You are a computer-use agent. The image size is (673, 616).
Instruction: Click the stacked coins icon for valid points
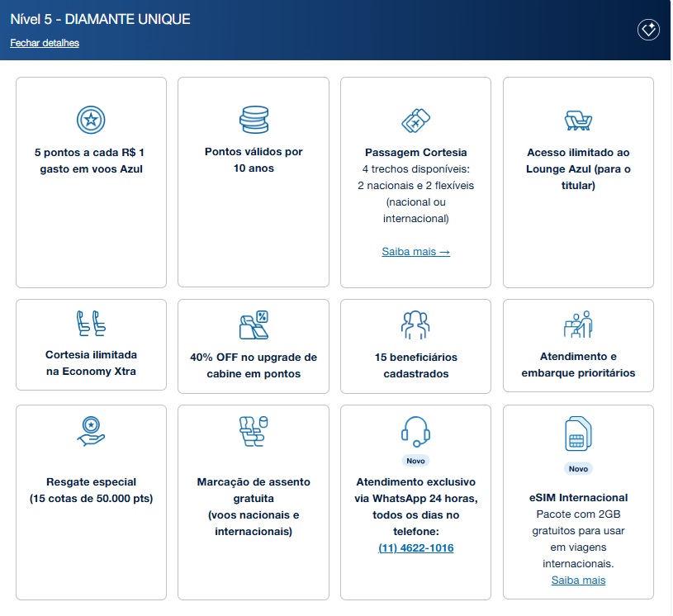[254, 120]
